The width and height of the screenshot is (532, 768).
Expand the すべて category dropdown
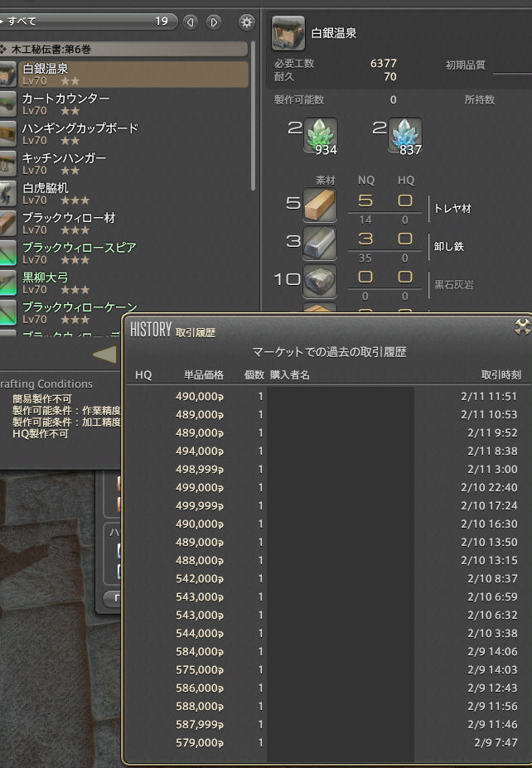88,22
